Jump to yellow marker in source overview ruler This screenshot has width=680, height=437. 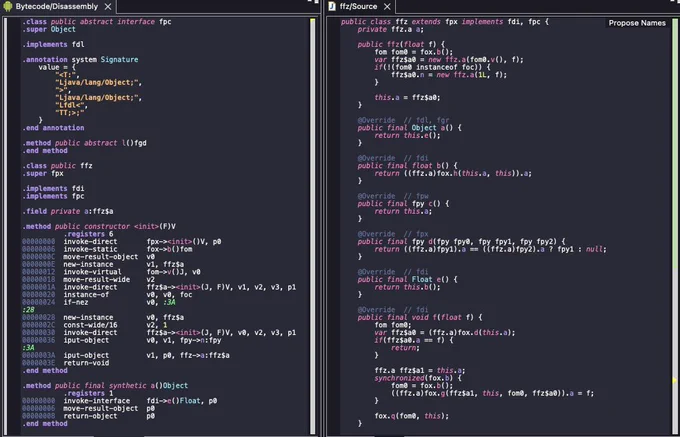click(675, 381)
